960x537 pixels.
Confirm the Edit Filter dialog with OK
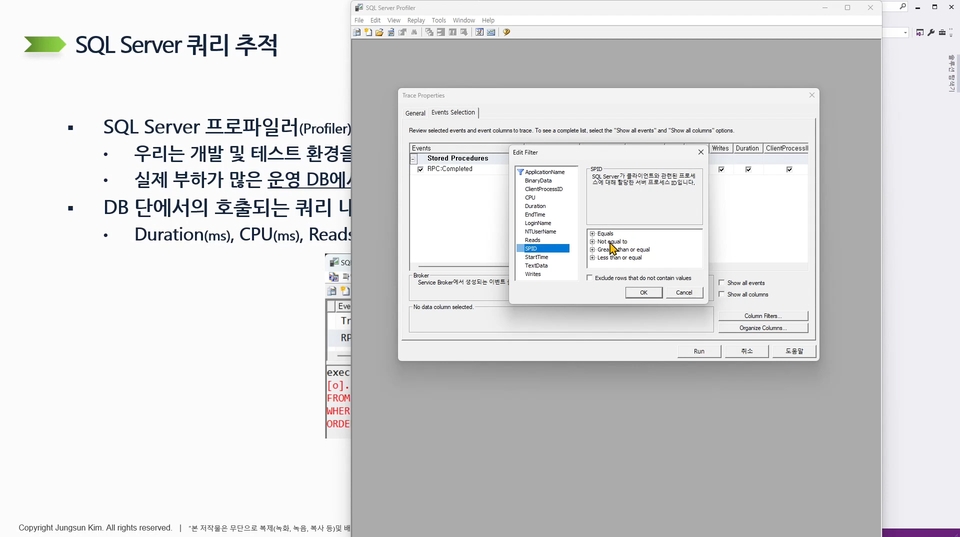pos(643,293)
